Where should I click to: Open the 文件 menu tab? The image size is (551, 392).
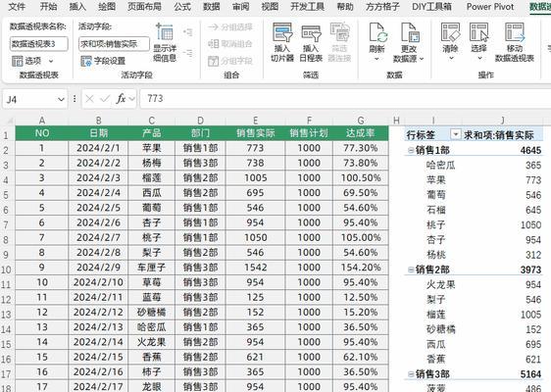pyautogui.click(x=16, y=6)
